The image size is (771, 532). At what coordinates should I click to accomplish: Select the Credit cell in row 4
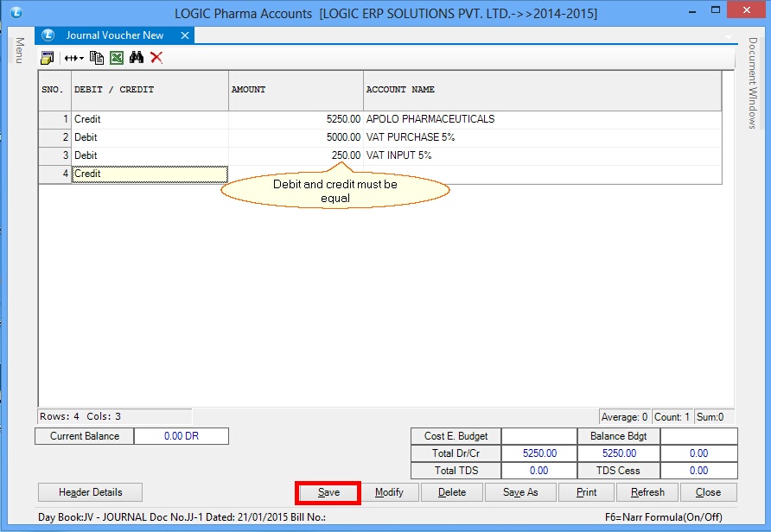[150, 174]
